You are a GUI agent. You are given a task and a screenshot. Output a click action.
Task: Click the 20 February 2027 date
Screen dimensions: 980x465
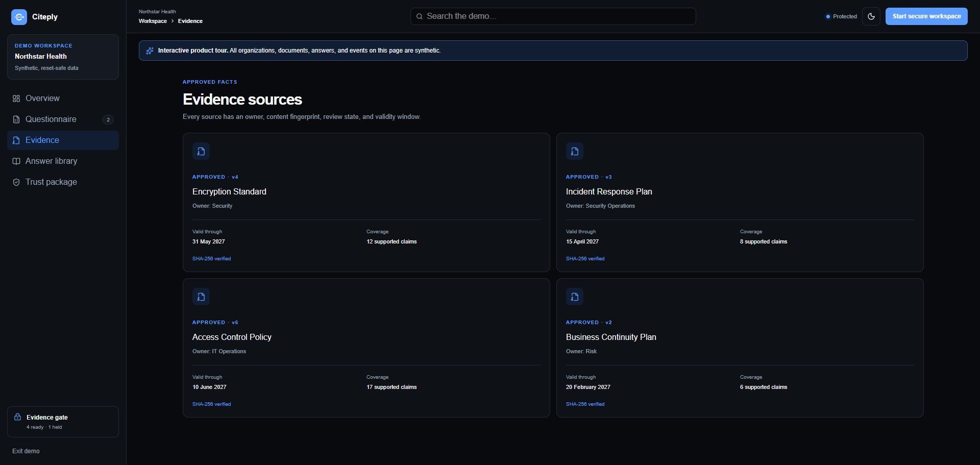click(588, 387)
